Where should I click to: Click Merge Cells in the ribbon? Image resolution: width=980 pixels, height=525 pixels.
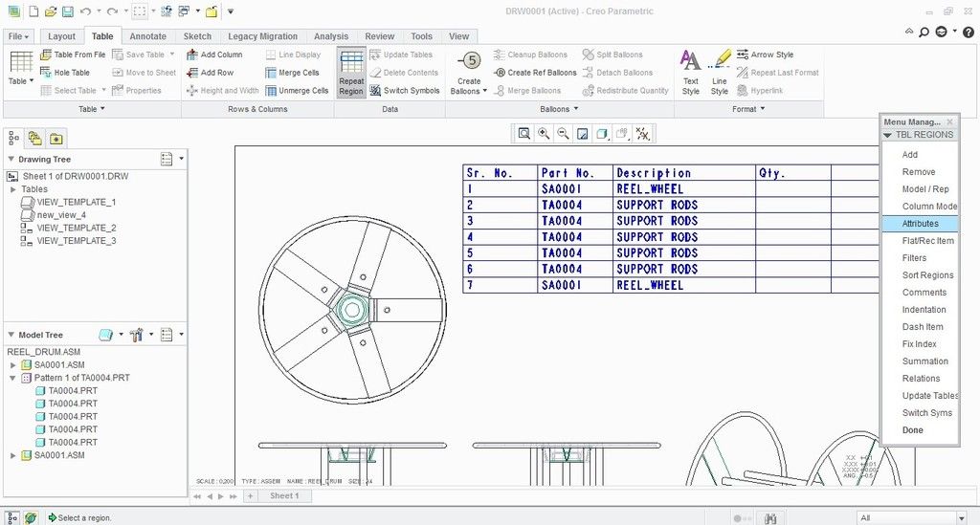click(293, 73)
